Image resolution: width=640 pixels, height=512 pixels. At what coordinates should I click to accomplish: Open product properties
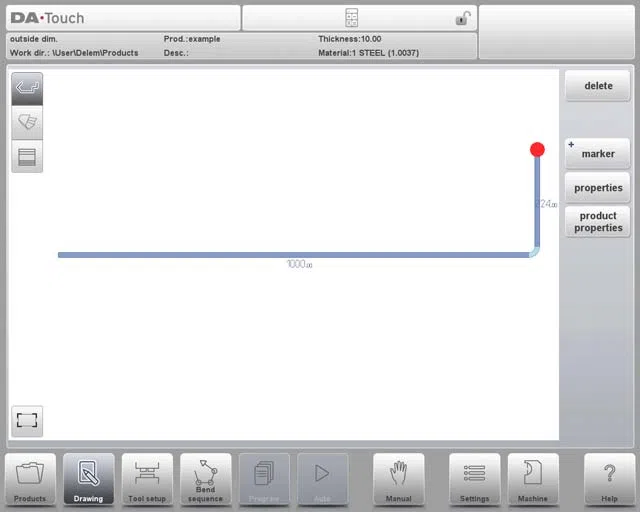pyautogui.click(x=598, y=222)
